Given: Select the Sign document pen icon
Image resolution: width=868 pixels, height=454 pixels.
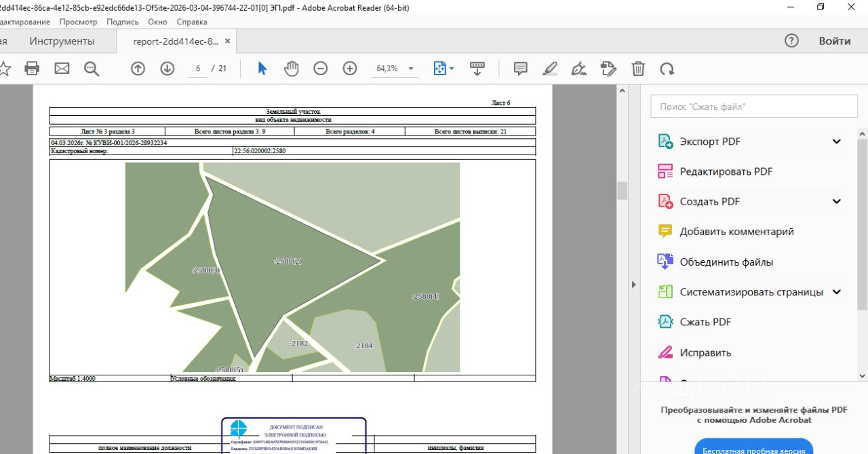Looking at the screenshot, I should point(579,68).
